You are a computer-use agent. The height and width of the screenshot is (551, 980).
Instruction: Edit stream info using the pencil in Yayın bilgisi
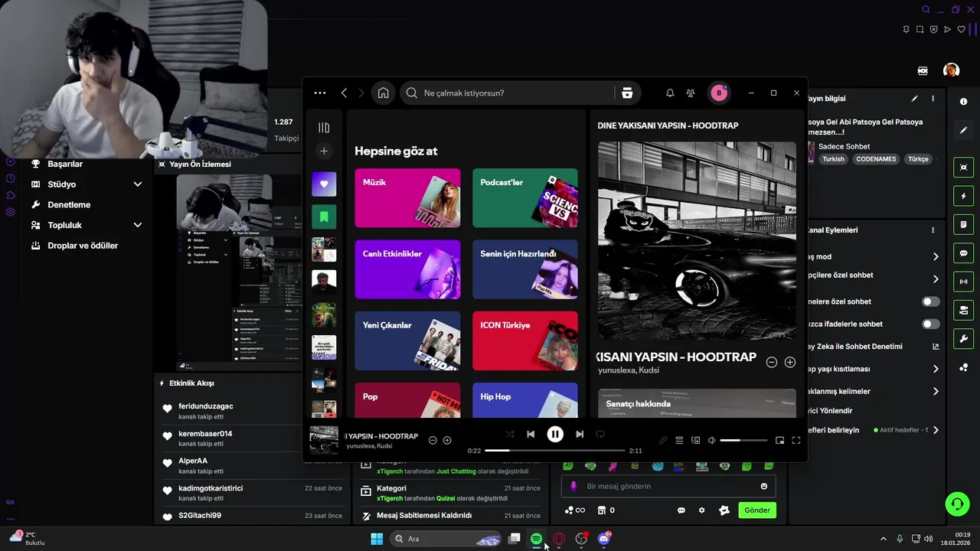click(x=914, y=98)
